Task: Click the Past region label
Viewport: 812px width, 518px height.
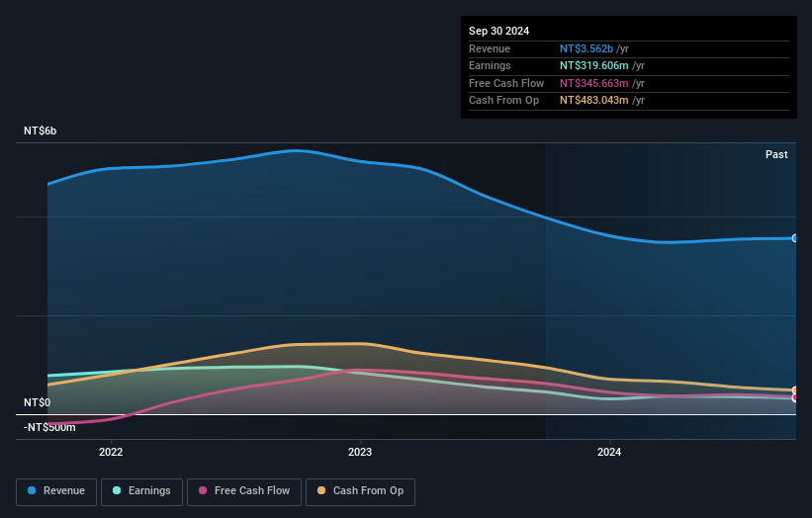Action: [776, 155]
